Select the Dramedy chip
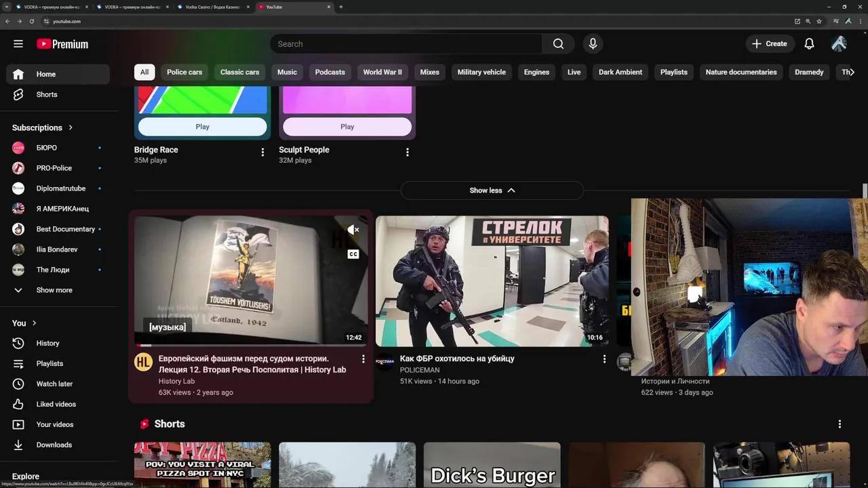The height and width of the screenshot is (488, 868). point(809,72)
